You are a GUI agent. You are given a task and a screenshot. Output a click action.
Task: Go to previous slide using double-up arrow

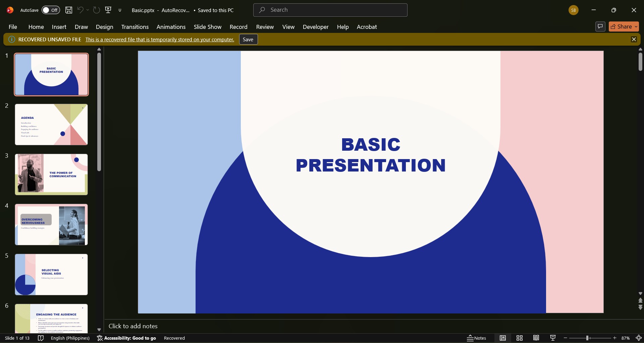tap(640, 300)
